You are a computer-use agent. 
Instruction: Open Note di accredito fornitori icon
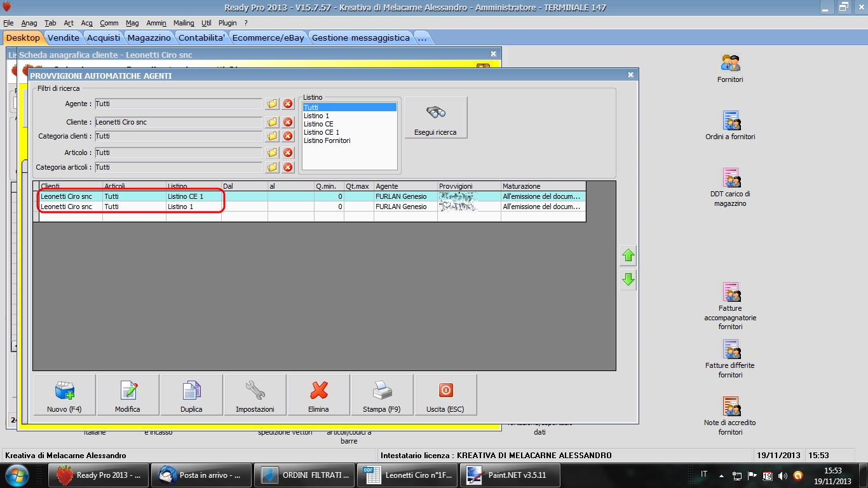click(730, 416)
